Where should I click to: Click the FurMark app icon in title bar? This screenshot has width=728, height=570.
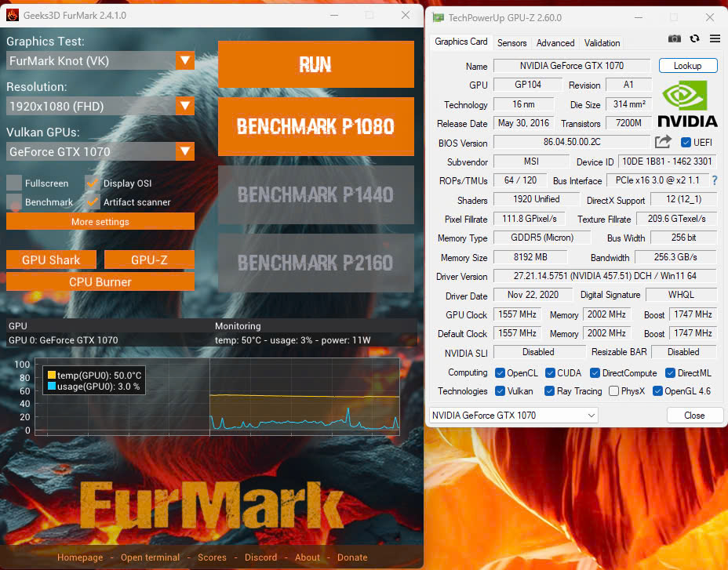13,16
